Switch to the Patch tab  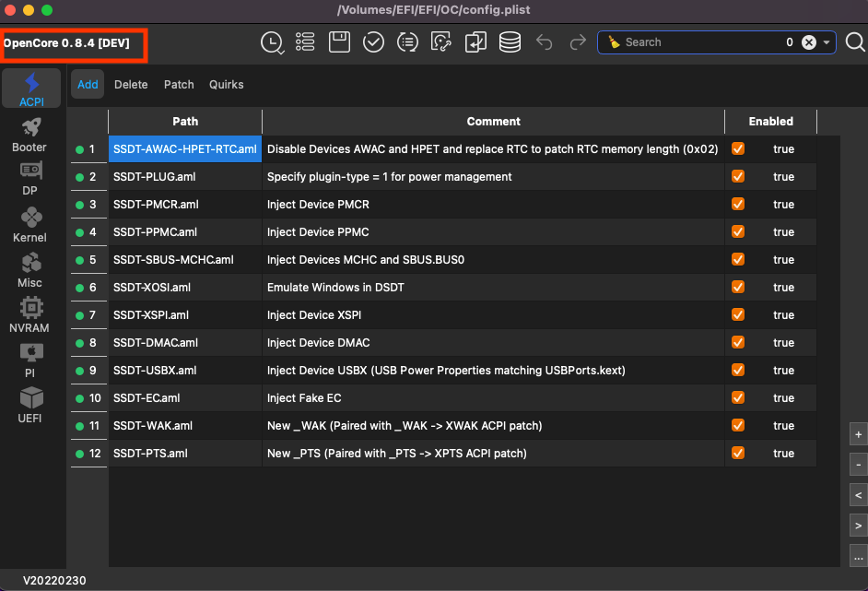(179, 85)
